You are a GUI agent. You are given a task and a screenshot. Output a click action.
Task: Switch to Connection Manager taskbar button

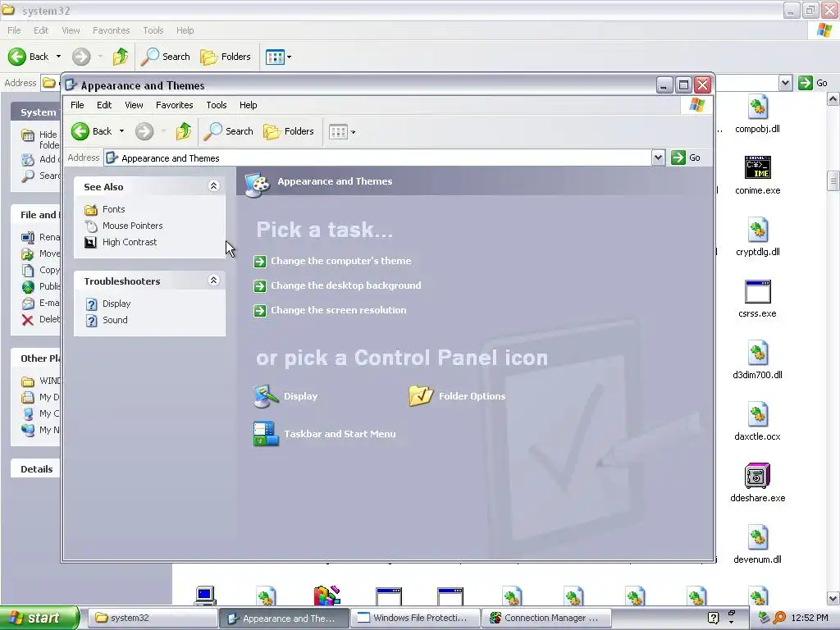(546, 618)
